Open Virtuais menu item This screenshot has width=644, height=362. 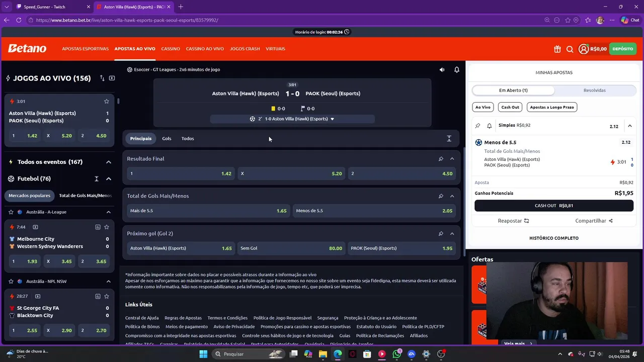[x=275, y=49]
